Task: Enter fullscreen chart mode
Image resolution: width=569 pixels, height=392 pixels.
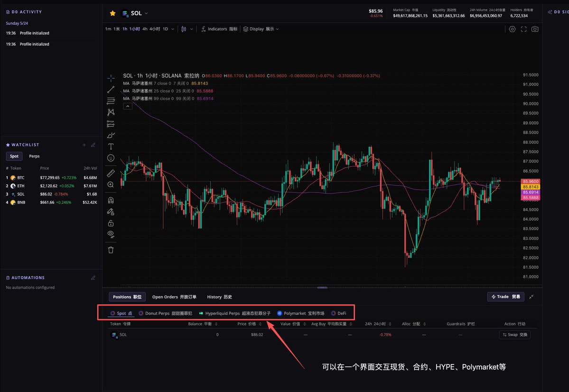Action: coord(523,29)
